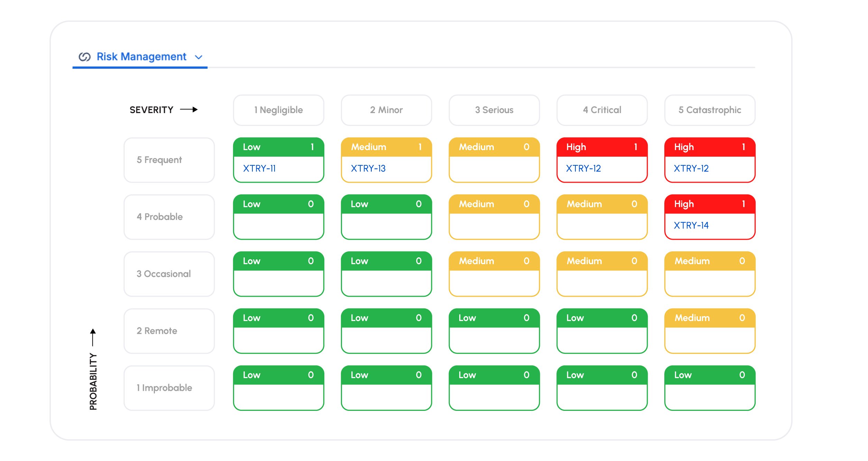Click Low cell at Probable and Negligible
868x461 pixels.
279,217
